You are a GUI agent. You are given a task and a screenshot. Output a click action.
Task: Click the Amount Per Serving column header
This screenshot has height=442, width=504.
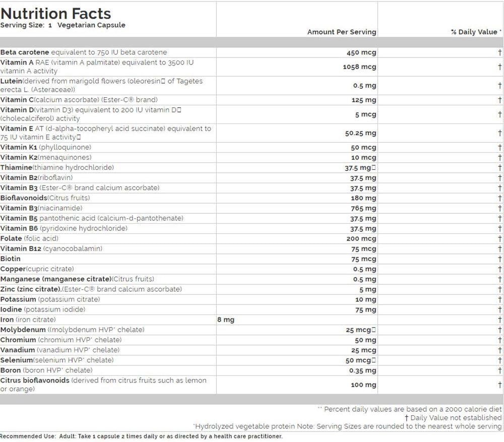(x=341, y=32)
